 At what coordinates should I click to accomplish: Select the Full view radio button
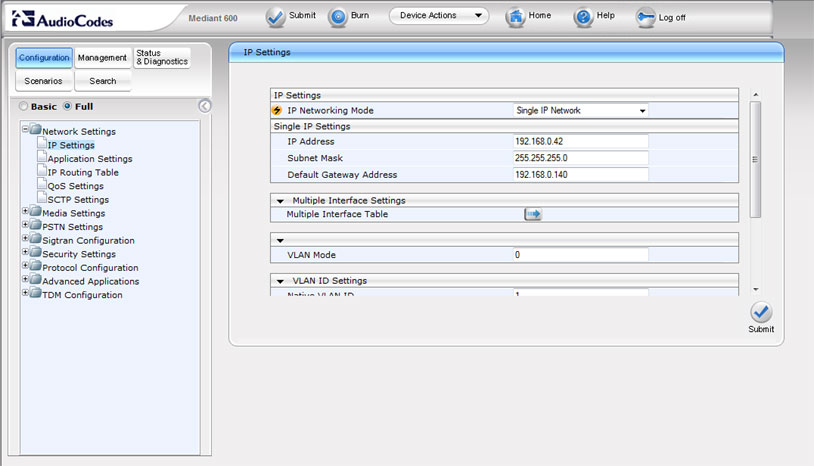click(67, 106)
